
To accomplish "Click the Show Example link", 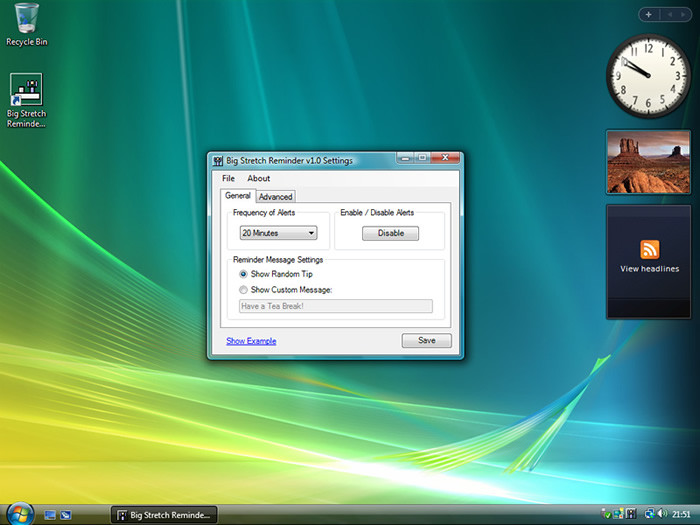I will pos(251,341).
